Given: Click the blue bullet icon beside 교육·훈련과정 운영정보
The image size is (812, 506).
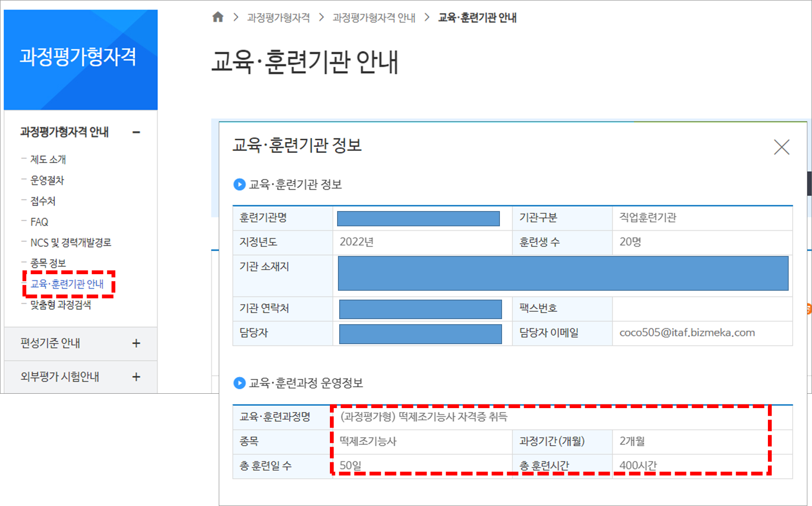Looking at the screenshot, I should 240,384.
